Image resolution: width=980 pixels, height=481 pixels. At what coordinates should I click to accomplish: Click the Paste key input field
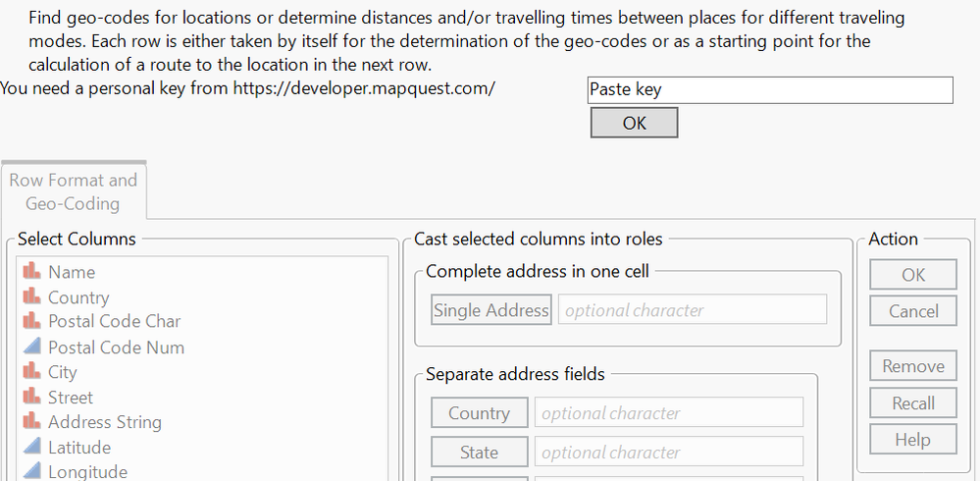coord(769,89)
